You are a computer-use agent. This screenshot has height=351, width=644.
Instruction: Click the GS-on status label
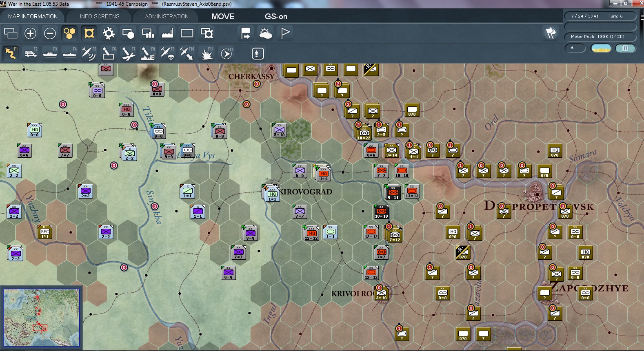276,16
